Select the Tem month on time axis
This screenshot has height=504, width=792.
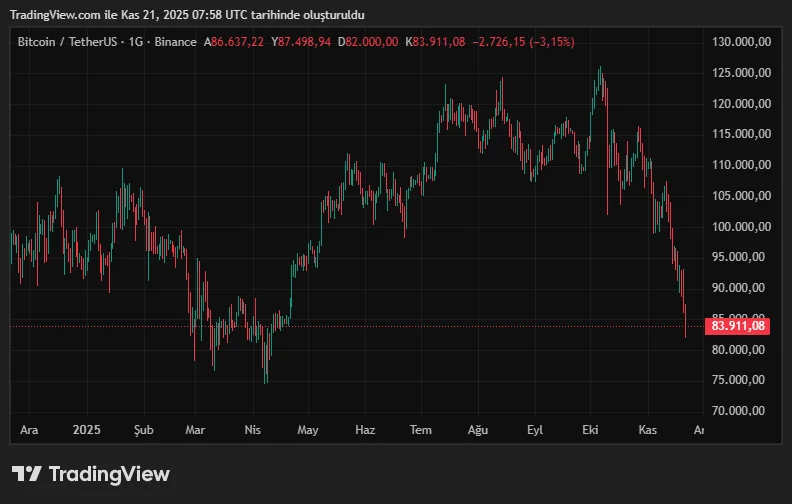pos(421,430)
